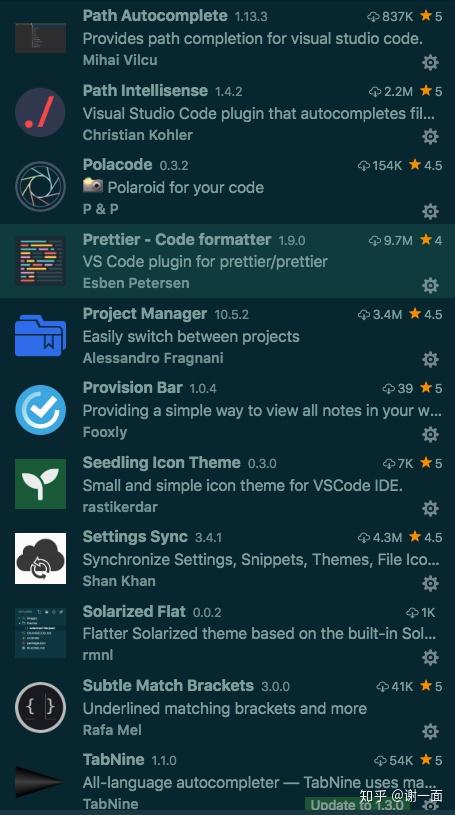Open the Subtle Match Brackets extension title
This screenshot has width=455, height=815.
(168, 686)
